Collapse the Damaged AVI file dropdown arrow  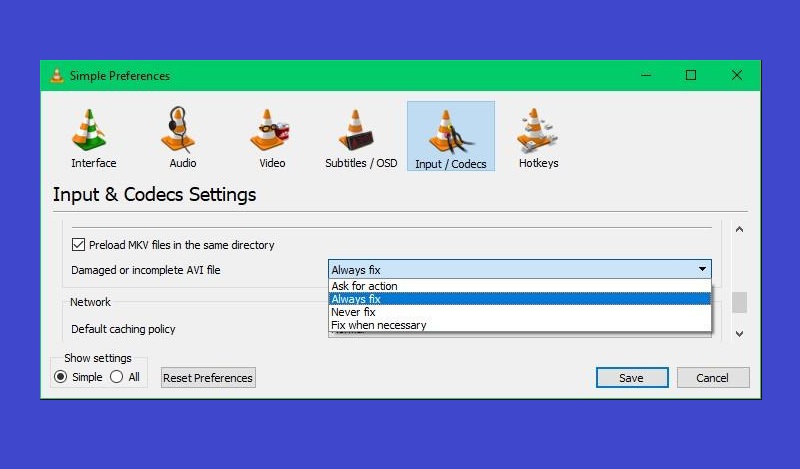tap(702, 269)
